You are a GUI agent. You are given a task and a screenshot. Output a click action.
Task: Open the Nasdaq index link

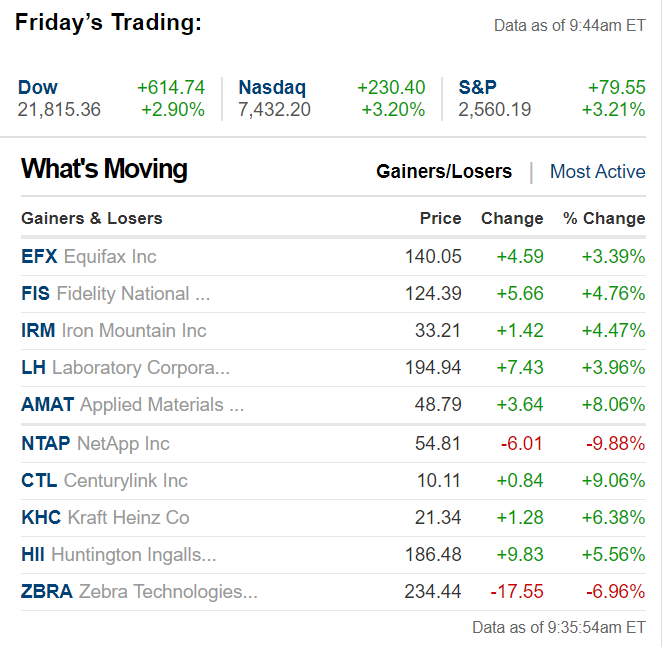272,88
